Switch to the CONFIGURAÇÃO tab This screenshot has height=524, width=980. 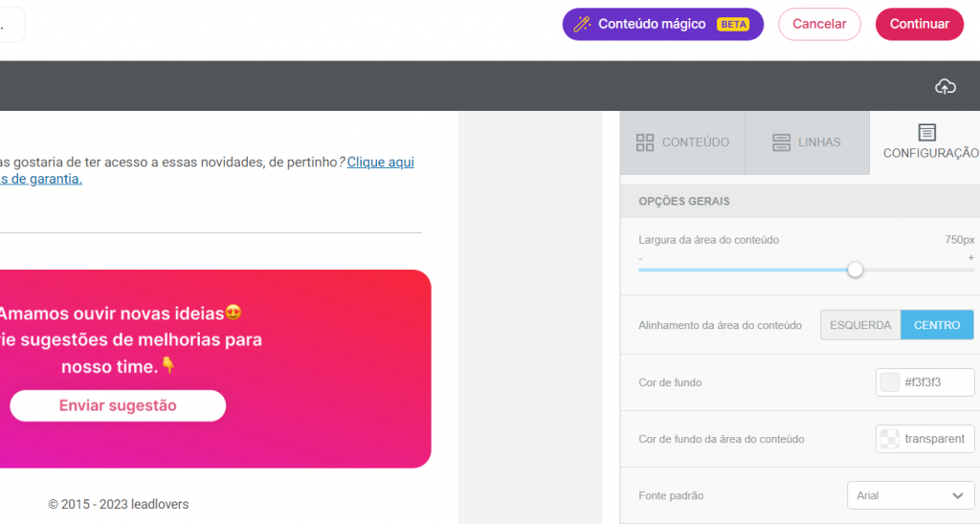tap(926, 142)
